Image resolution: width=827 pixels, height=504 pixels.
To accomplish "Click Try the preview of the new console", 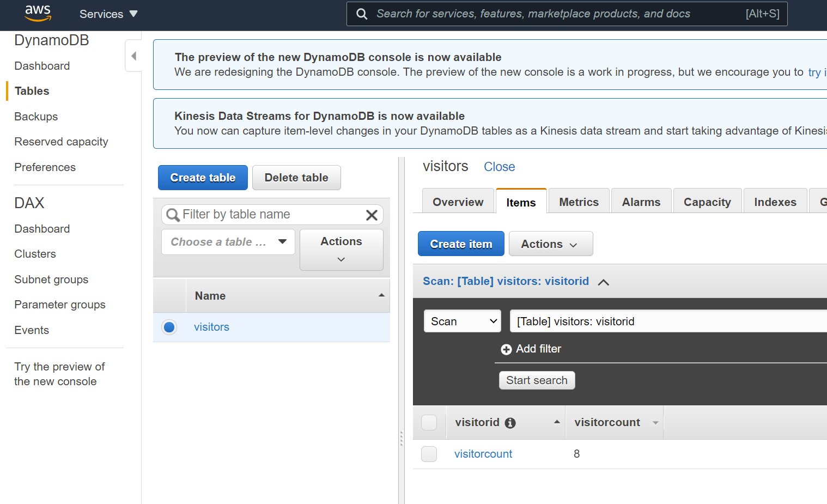I will (x=59, y=374).
